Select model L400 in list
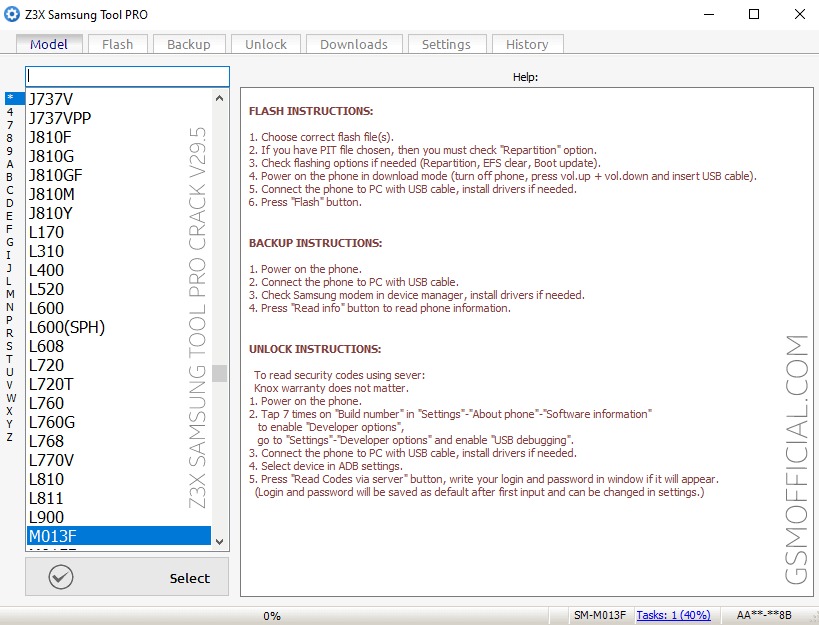The image size is (819, 625). click(119, 270)
